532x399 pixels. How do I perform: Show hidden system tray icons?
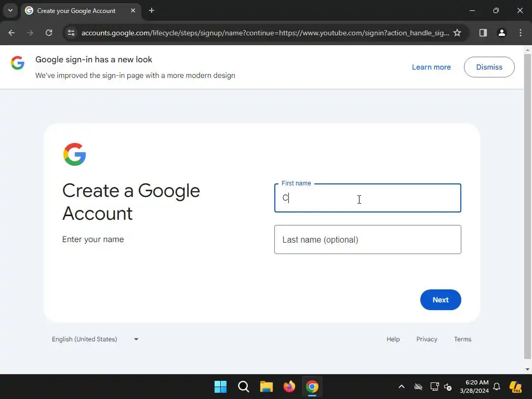click(x=402, y=387)
